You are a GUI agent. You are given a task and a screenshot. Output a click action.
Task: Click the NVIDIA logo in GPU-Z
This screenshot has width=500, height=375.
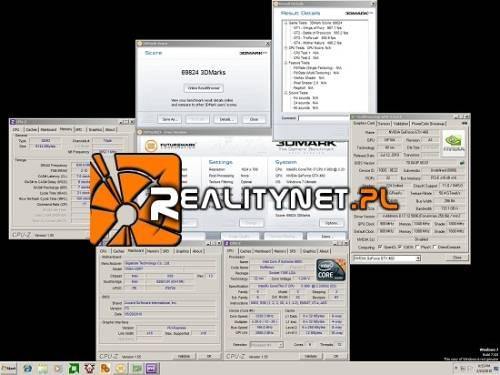(453, 143)
